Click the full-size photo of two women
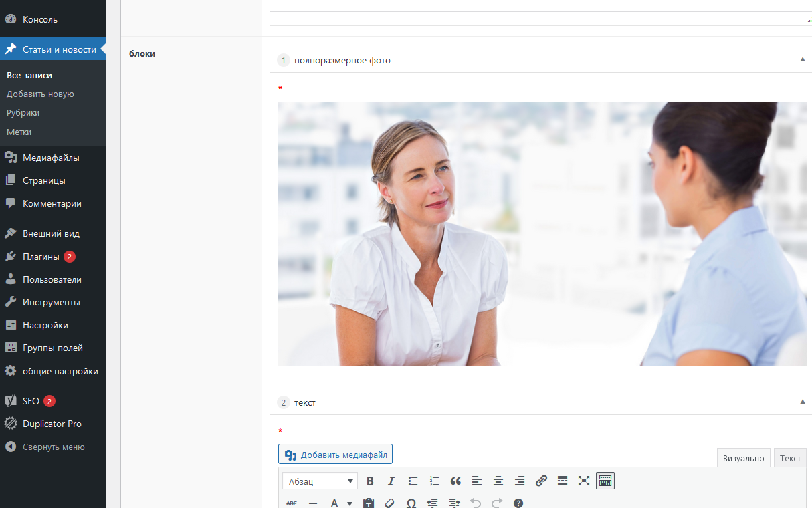The image size is (812, 508). [x=542, y=233]
